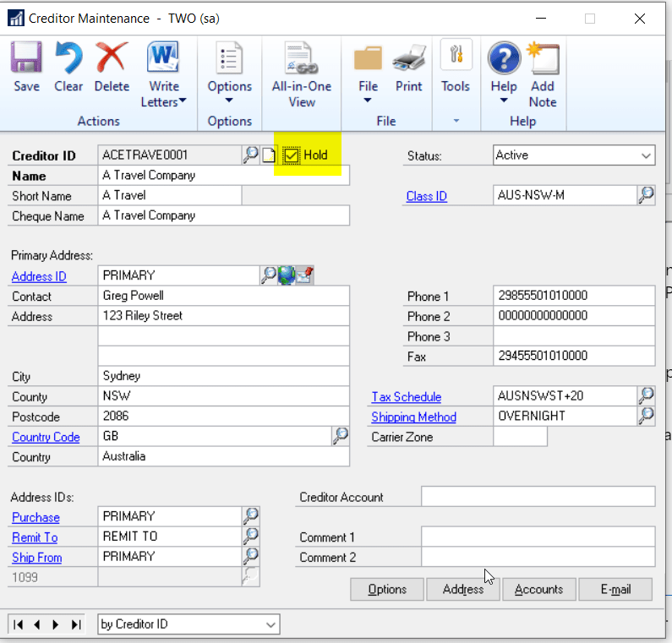Click the Add Note icon
The width and height of the screenshot is (672, 643).
(543, 61)
